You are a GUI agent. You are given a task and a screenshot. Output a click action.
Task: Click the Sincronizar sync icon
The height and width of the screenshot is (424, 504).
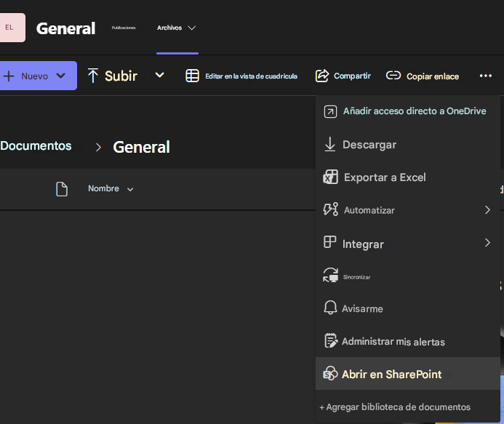[330, 275]
